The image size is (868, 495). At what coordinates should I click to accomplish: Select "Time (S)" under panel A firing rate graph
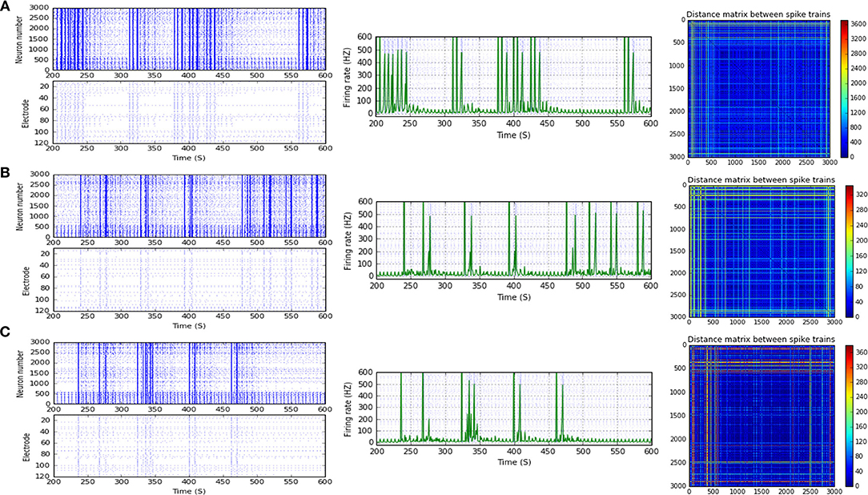(514, 135)
